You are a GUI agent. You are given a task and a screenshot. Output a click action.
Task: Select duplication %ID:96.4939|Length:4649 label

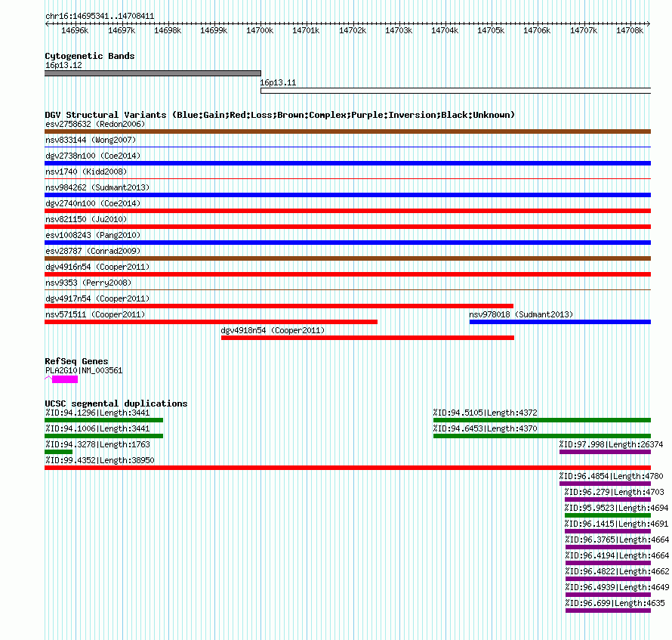coord(617,587)
